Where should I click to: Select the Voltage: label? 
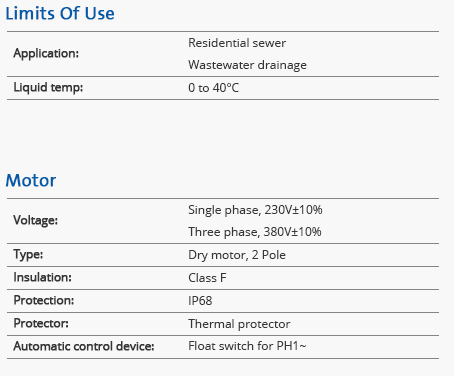click(35, 220)
